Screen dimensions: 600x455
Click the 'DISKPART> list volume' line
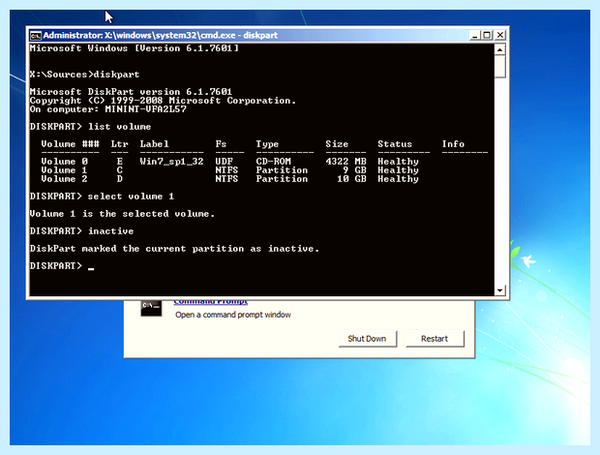[90, 127]
